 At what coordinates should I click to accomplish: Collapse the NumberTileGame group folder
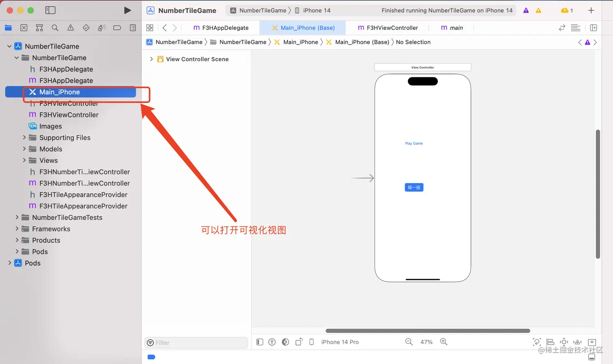pyautogui.click(x=17, y=57)
